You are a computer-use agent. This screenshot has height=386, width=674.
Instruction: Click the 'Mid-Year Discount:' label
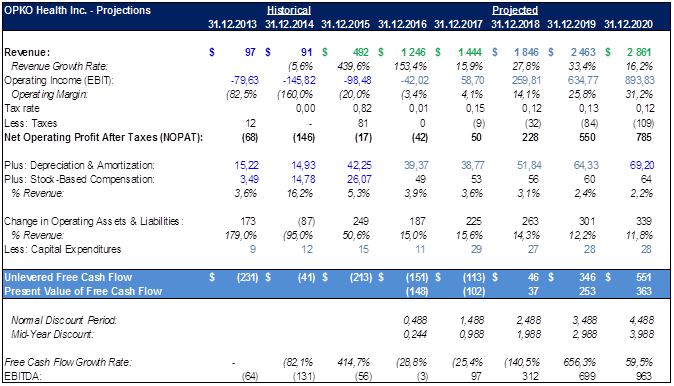point(52,334)
